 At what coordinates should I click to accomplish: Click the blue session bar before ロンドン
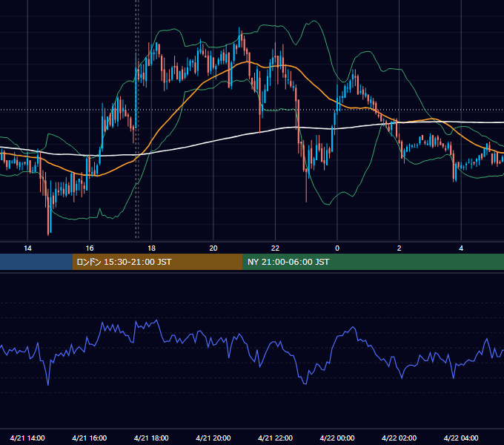click(x=36, y=262)
